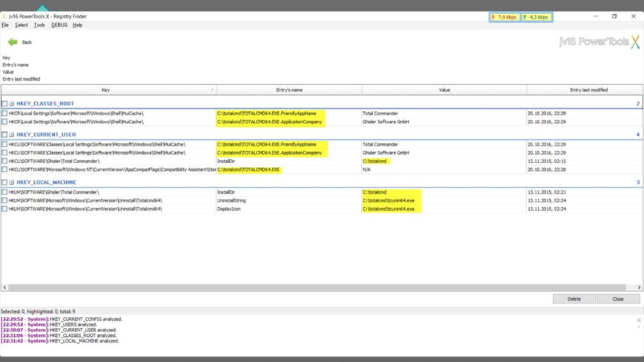The image size is (644, 362).
Task: Open the Help menu
Action: pyautogui.click(x=77, y=25)
